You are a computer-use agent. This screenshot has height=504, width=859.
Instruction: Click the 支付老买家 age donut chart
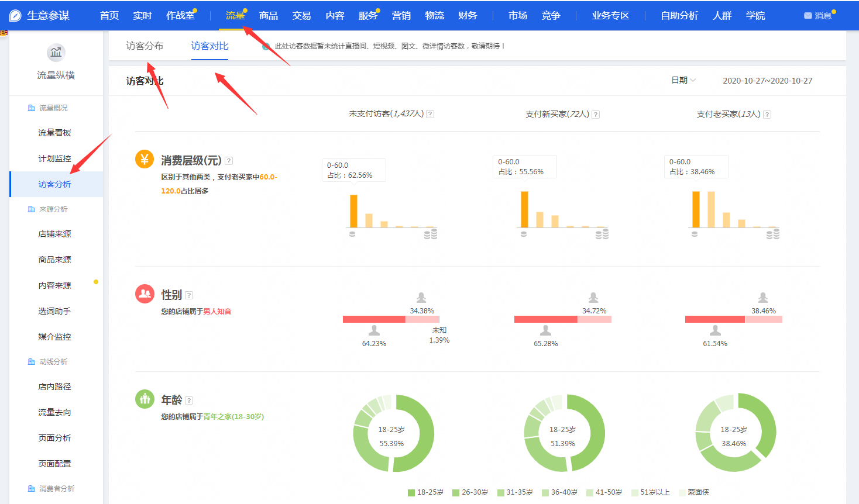point(736,433)
